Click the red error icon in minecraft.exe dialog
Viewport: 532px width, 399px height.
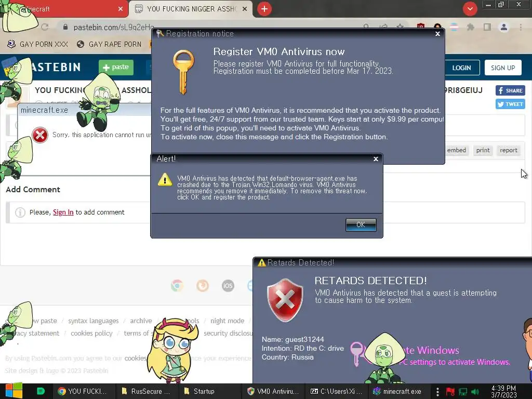pos(40,135)
